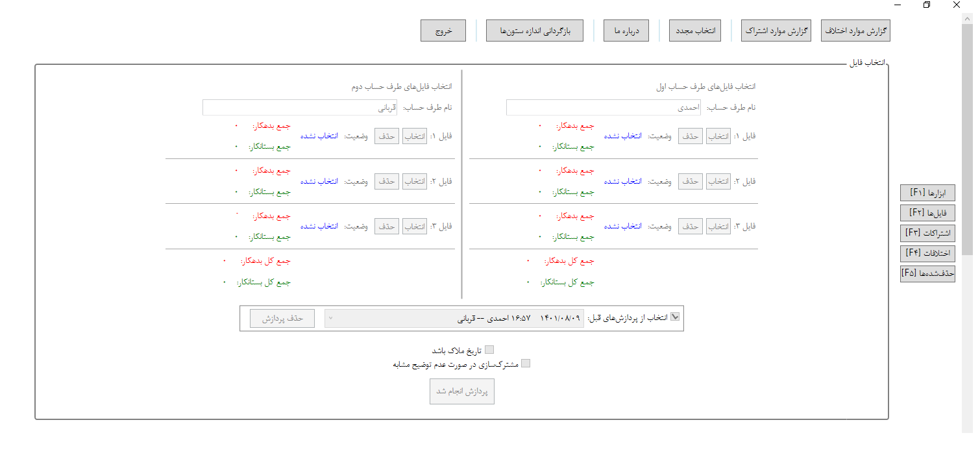The width and height of the screenshot is (980, 457).
Task: Click the پردازش انجام شد button
Action: tap(462, 392)
